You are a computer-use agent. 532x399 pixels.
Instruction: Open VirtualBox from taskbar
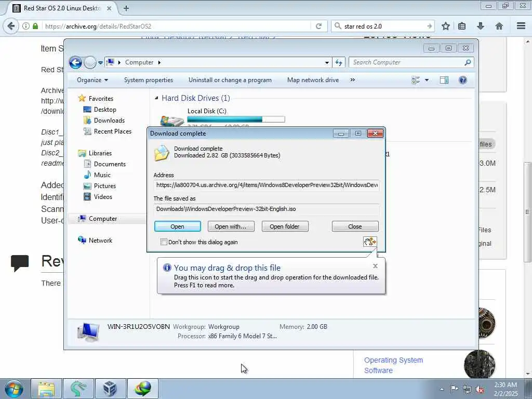tap(110, 389)
